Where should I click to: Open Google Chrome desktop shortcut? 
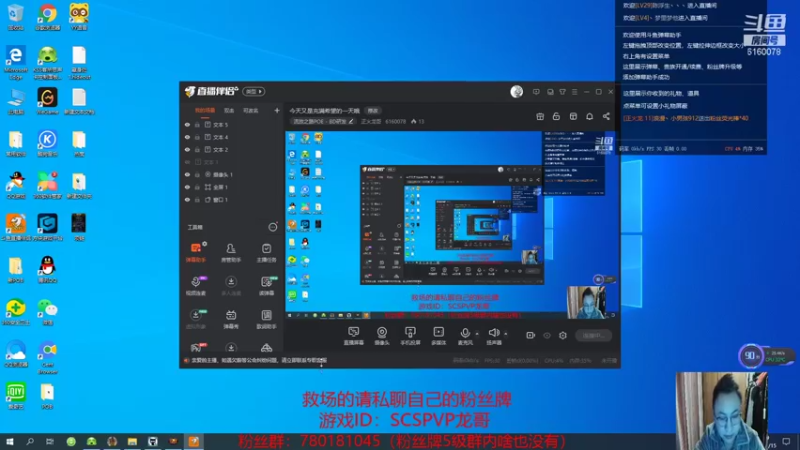pos(47,17)
